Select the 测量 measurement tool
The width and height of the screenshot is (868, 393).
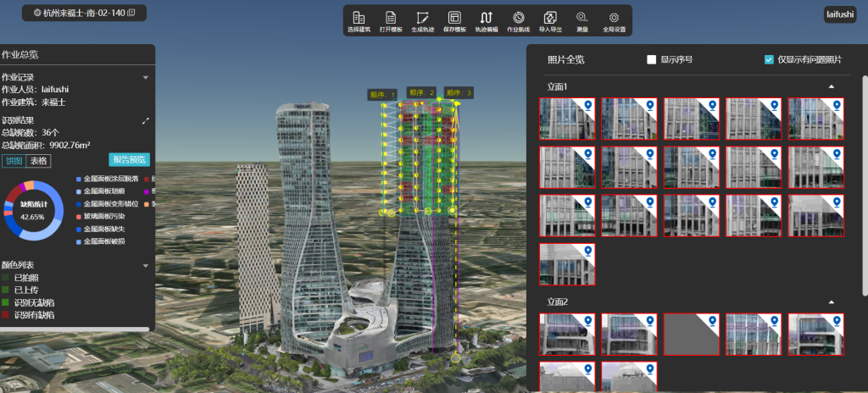[581, 21]
